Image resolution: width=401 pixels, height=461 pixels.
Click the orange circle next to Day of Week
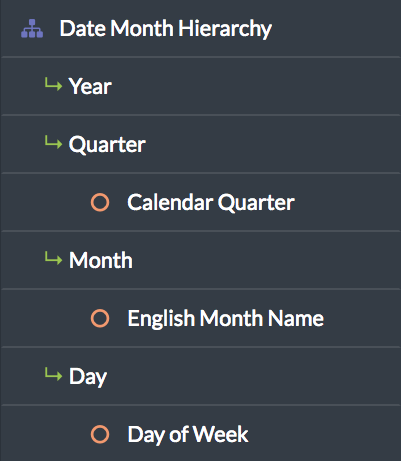[100, 434]
